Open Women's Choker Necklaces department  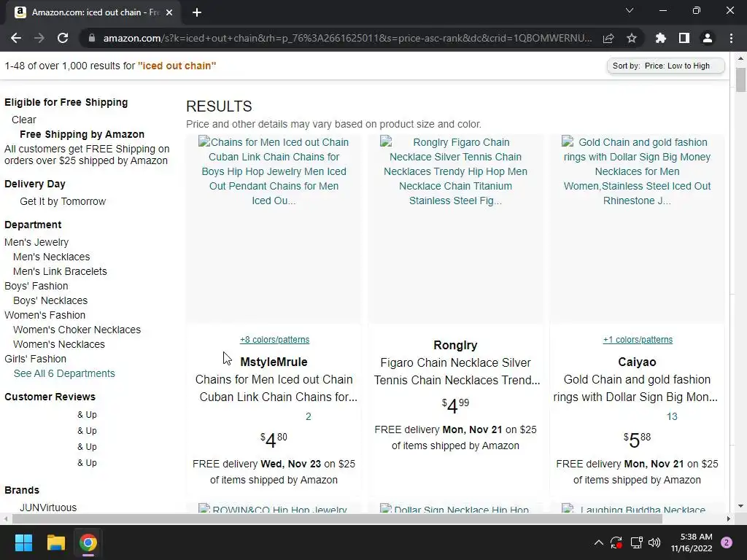point(77,330)
